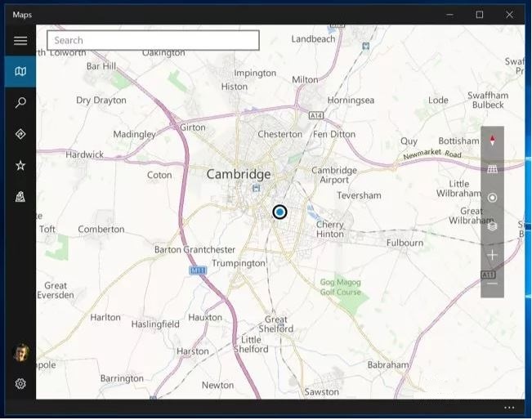The height and width of the screenshot is (420, 532).
Task: Click the current location blue dot
Action: point(279,212)
